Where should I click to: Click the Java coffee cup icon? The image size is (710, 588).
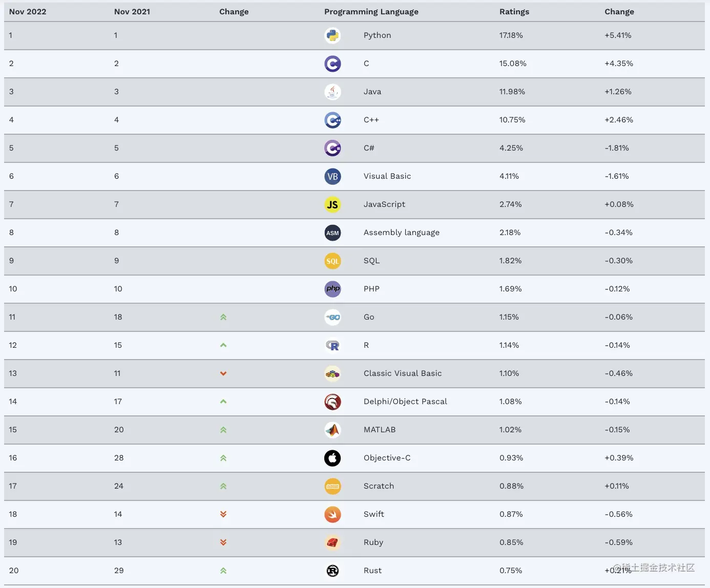click(332, 92)
